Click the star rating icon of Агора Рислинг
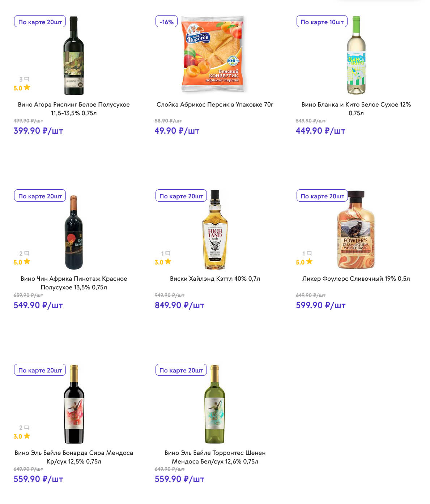Screen dimensions: 430x504 pos(27,87)
